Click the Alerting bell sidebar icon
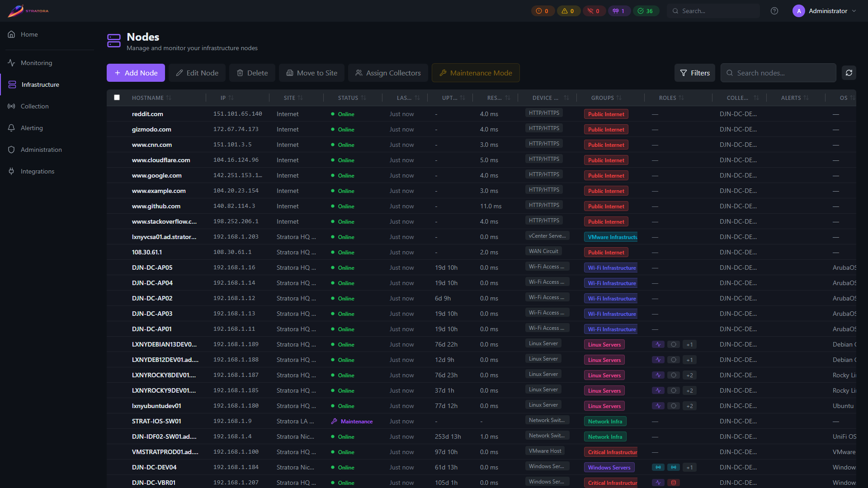Screen dimensions: 868x488 point(11,128)
